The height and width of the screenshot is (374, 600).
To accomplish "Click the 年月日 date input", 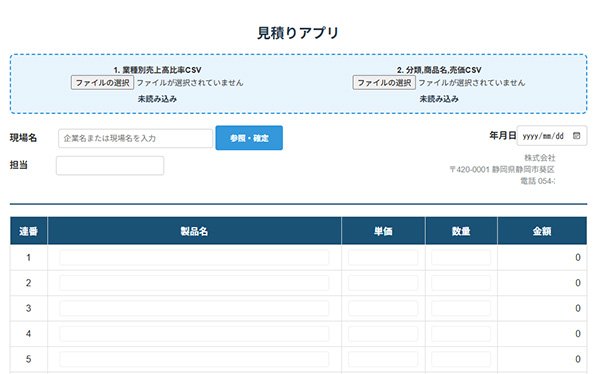I will tap(552, 136).
